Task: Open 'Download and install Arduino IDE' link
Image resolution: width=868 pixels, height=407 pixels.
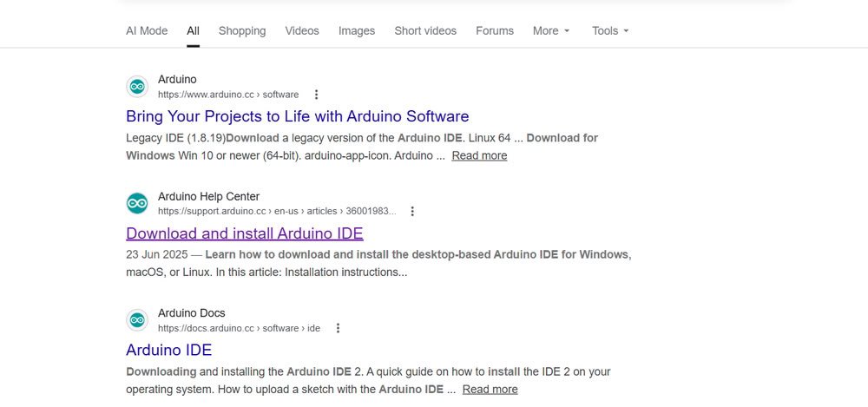Action: (245, 233)
